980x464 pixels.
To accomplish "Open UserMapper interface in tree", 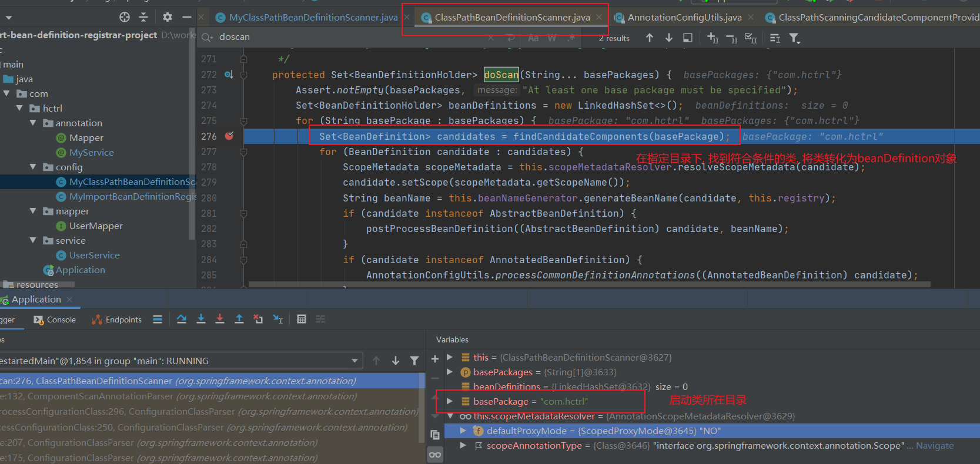I will 96,226.
